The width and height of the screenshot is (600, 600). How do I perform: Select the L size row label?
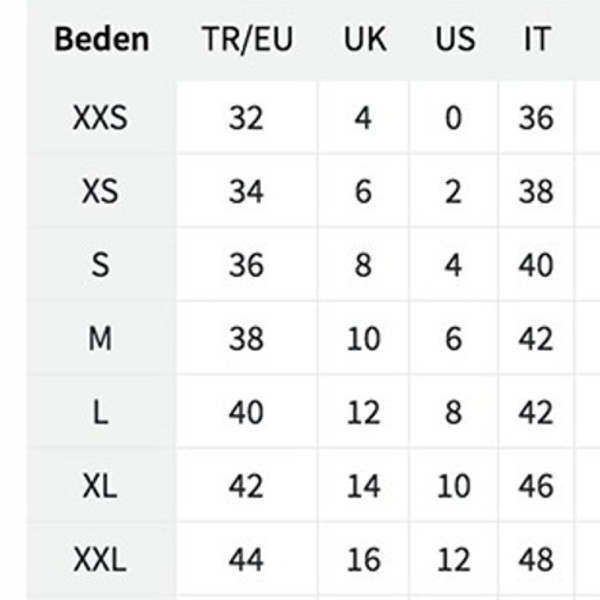point(100,412)
